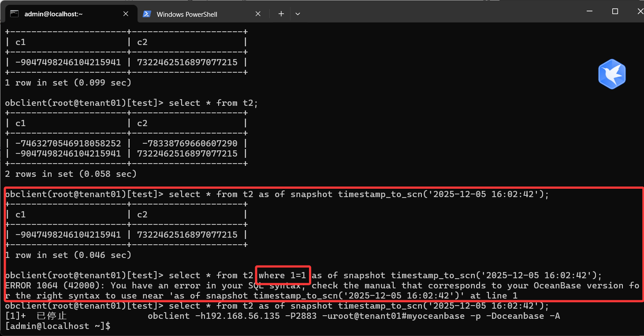Maximize the terminal window
The width and height of the screenshot is (644, 336).
(615, 11)
